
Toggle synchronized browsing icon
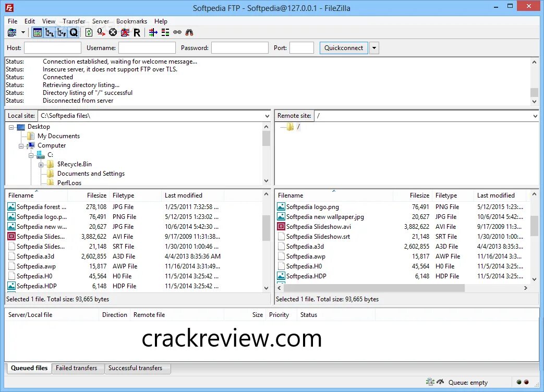click(177, 32)
